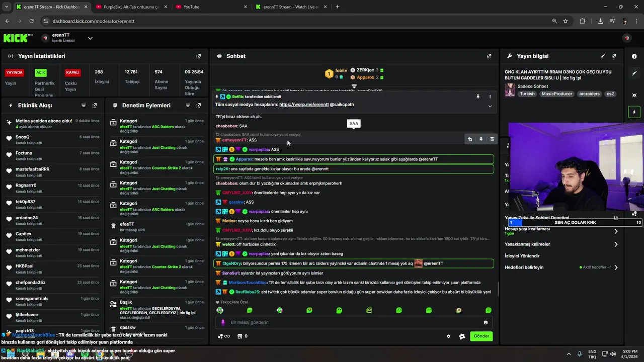644x362 pixels.
Task: Select the cs2 stream tag
Action: tap(610, 94)
